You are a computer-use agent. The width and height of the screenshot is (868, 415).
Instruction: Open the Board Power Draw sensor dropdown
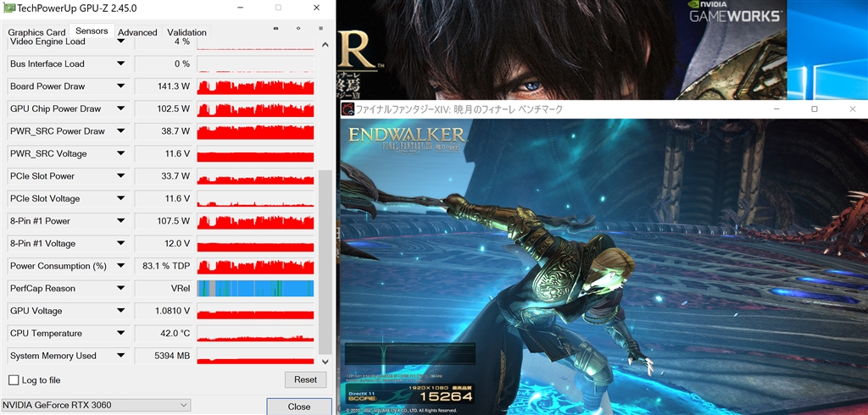pyautogui.click(x=120, y=86)
